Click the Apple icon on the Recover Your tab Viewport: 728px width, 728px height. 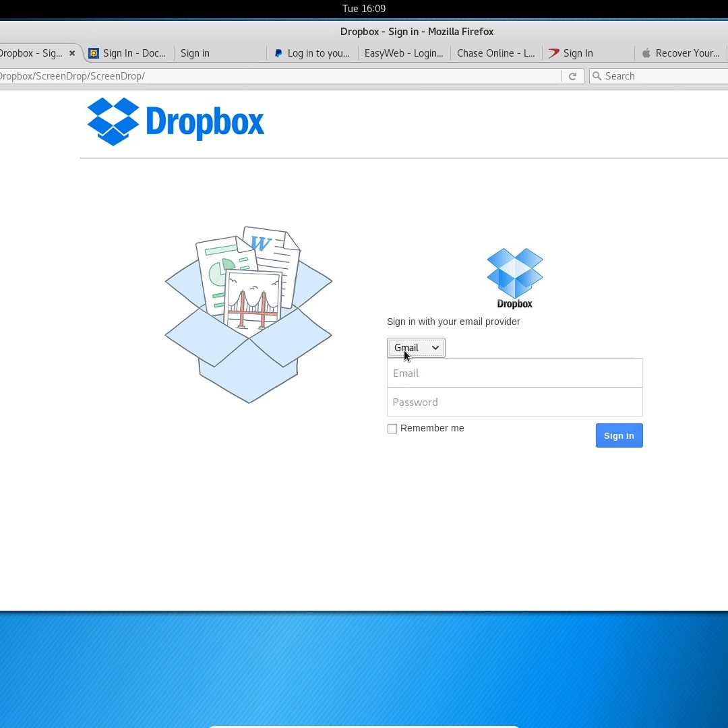tap(646, 53)
